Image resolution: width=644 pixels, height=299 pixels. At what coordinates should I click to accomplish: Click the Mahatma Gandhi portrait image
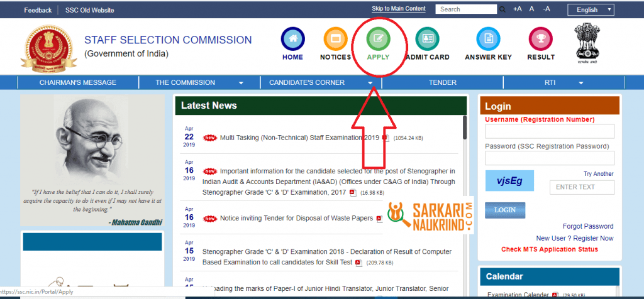93,140
